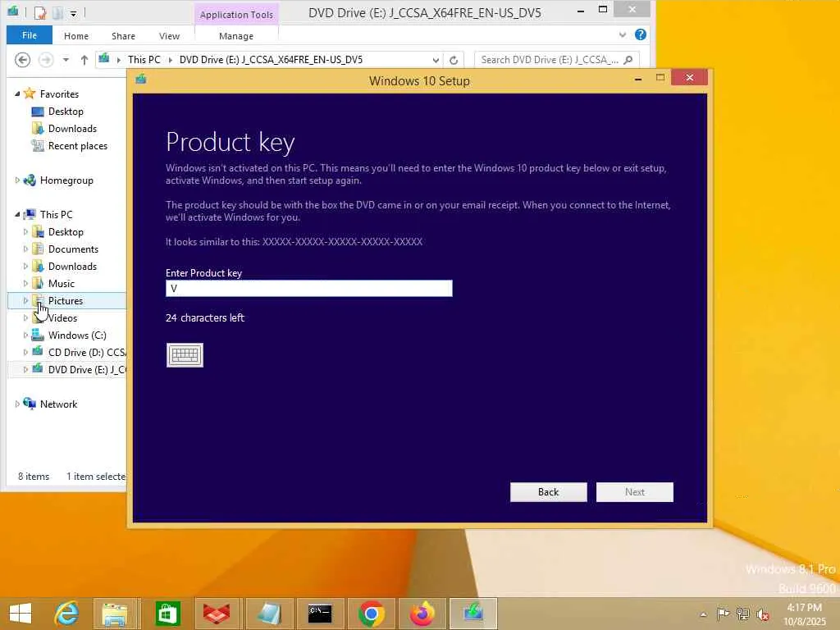This screenshot has width=840, height=630.
Task: Open Windows Setup taskbar item
Action: tap(473, 614)
